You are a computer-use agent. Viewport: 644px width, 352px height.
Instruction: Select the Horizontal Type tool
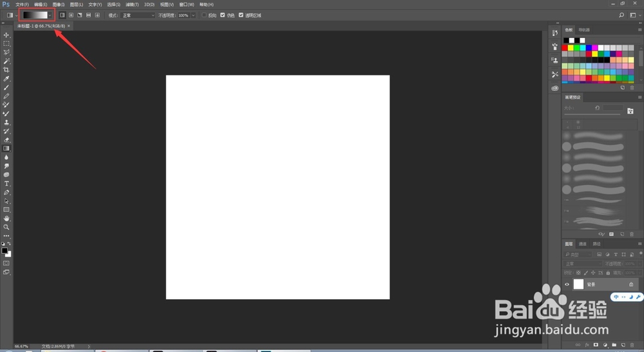(x=6, y=183)
